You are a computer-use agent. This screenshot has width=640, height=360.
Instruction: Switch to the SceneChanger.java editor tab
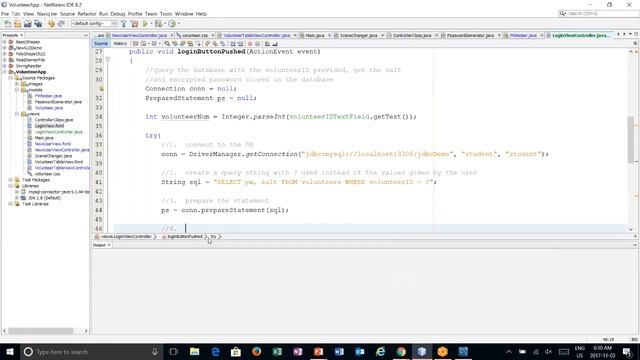(358, 36)
